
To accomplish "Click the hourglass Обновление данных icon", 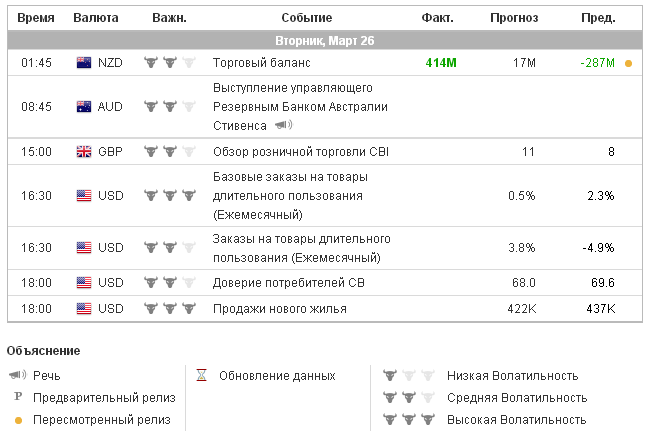I will point(201,376).
